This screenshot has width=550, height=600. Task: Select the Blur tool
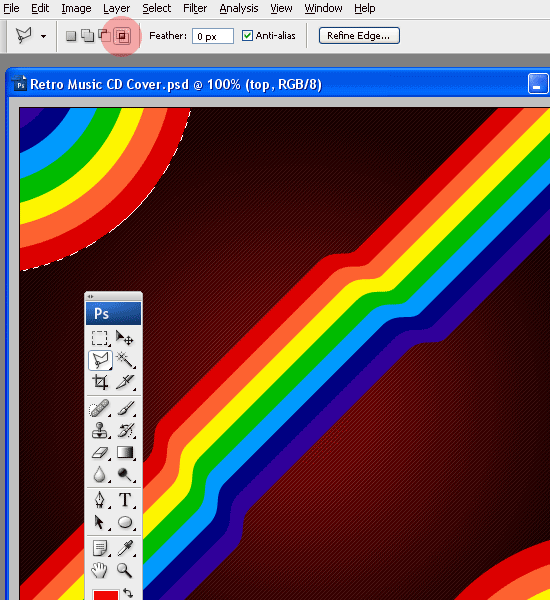pos(100,475)
